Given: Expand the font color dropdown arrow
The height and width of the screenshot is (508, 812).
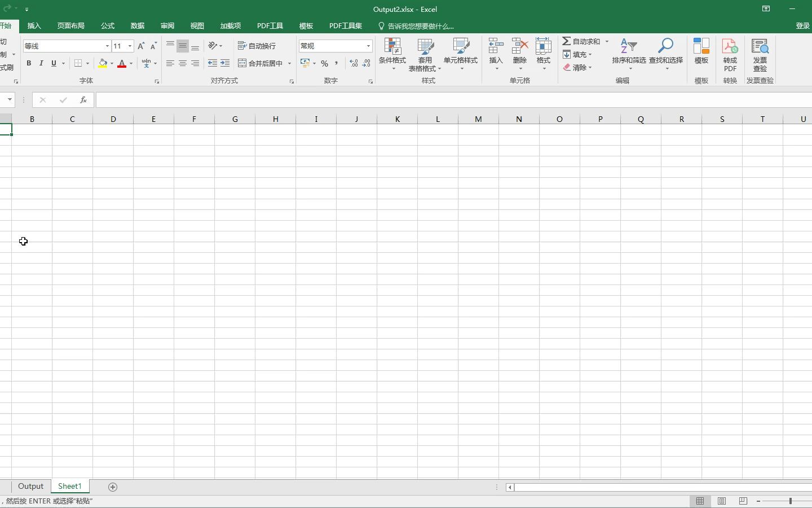Looking at the screenshot, I should click(x=131, y=63).
